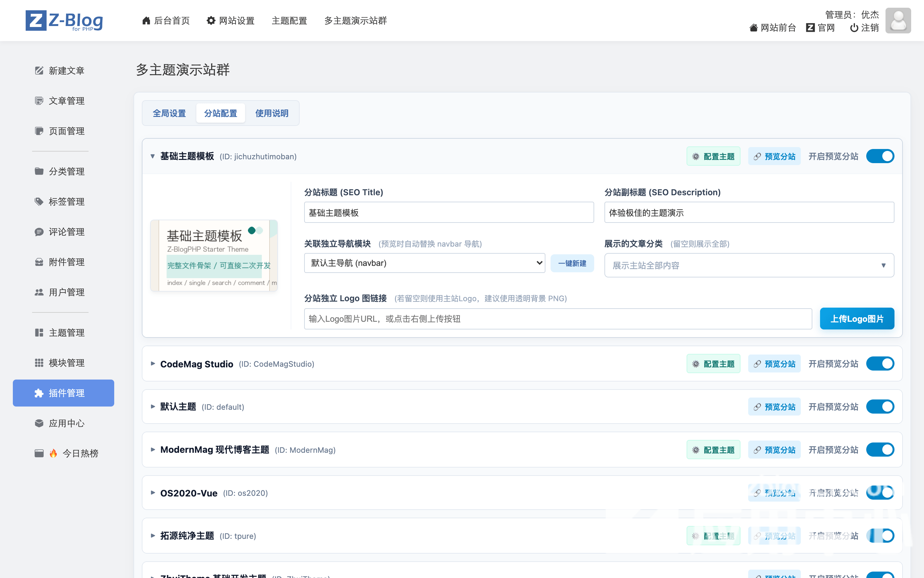Click the admin avatar picture

(x=898, y=21)
